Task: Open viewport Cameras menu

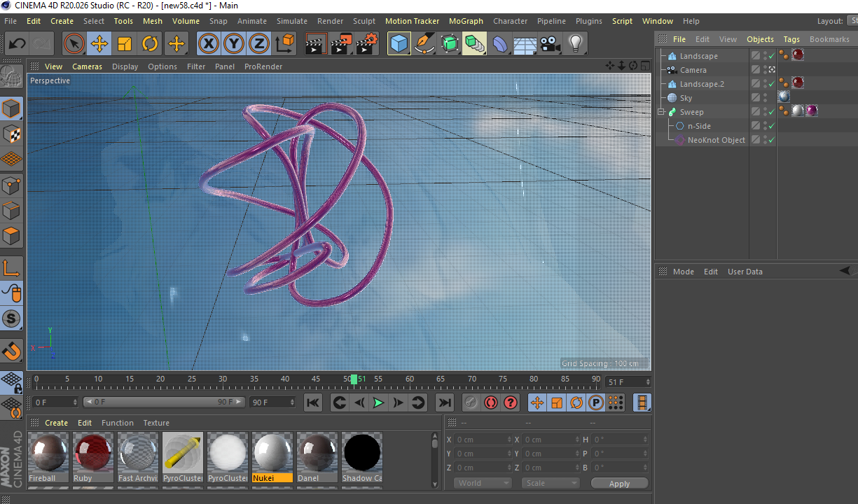Action: 88,66
